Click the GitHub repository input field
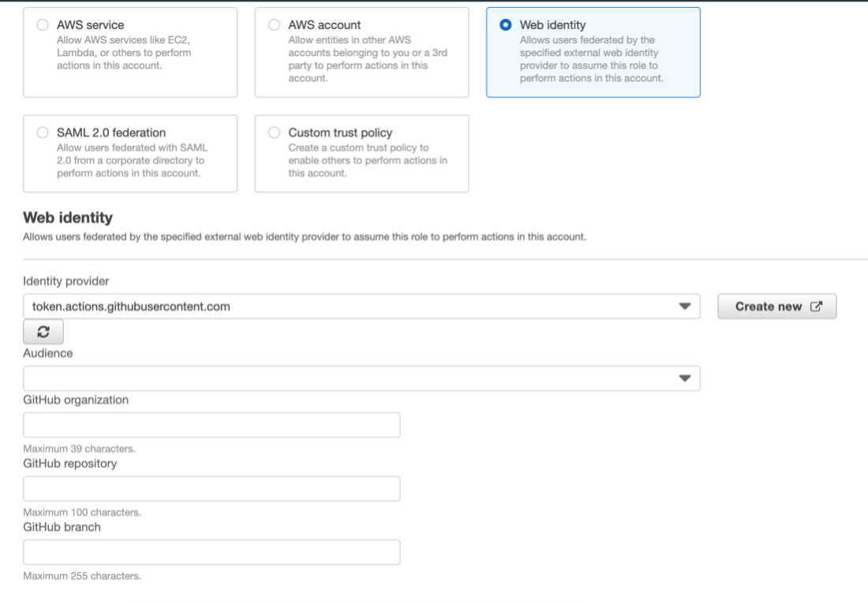 tap(211, 488)
